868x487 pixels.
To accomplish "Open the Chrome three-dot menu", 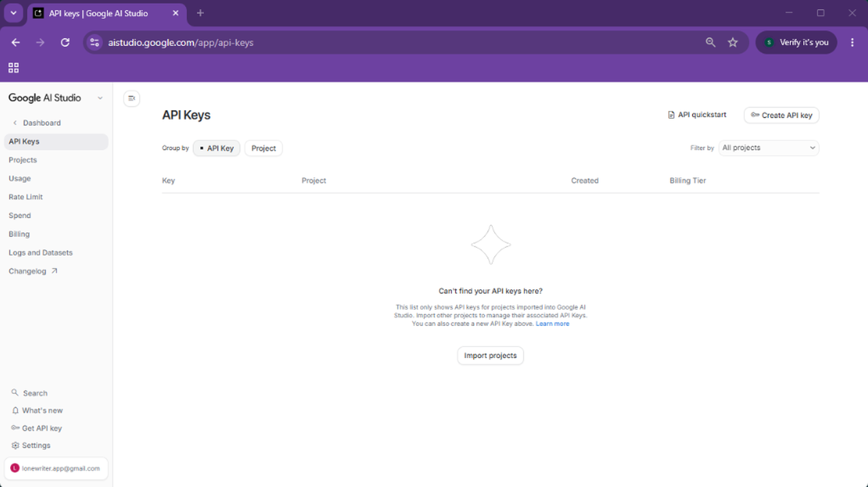I will click(852, 42).
